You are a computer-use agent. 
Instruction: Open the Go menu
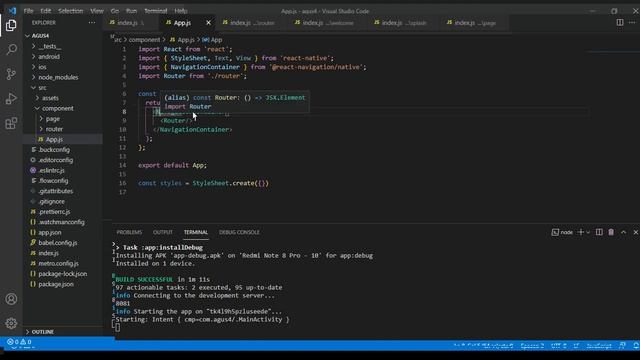pos(115,11)
